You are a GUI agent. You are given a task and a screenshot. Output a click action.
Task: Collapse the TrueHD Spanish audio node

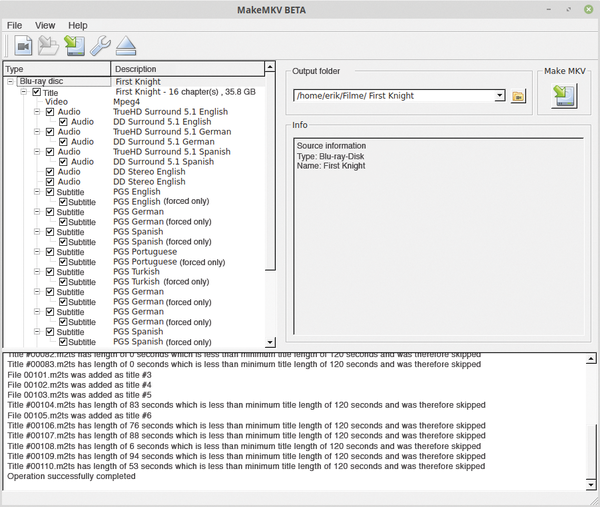point(37,152)
